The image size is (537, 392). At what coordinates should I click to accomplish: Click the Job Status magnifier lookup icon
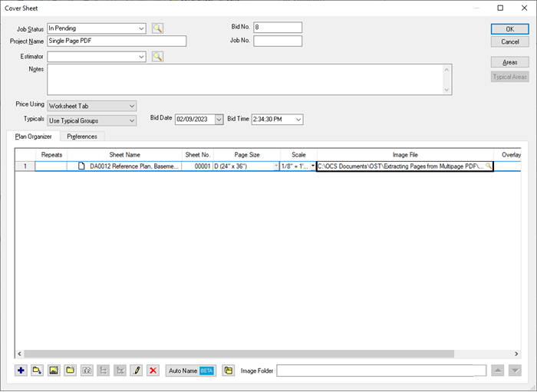157,28
